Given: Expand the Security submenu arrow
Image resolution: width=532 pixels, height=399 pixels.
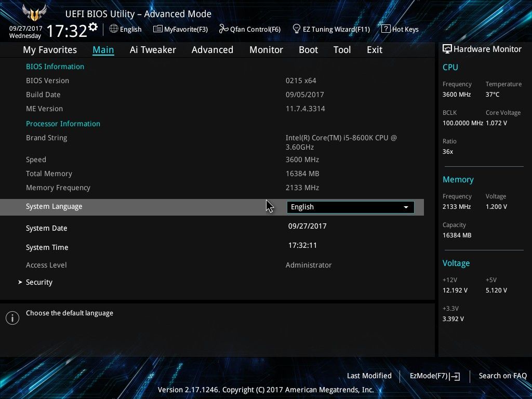Looking at the screenshot, I should click(20, 282).
